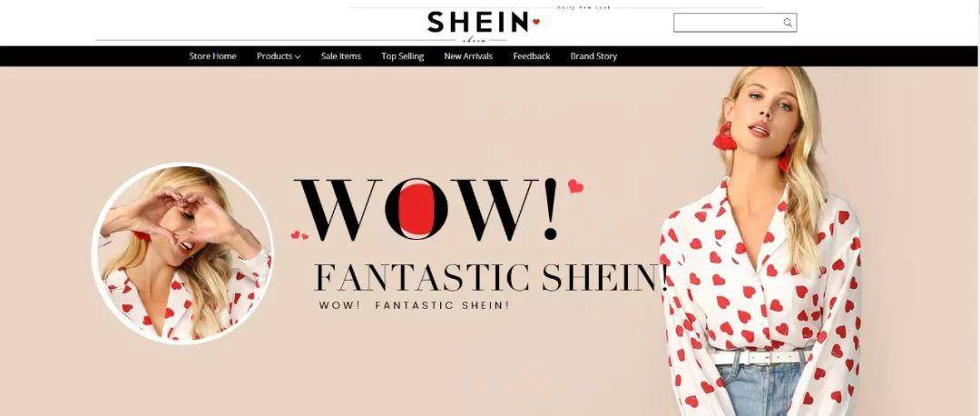Screen dimensions: 980x416
Task: Click the red-filled O in WOW!
Action: (416, 209)
